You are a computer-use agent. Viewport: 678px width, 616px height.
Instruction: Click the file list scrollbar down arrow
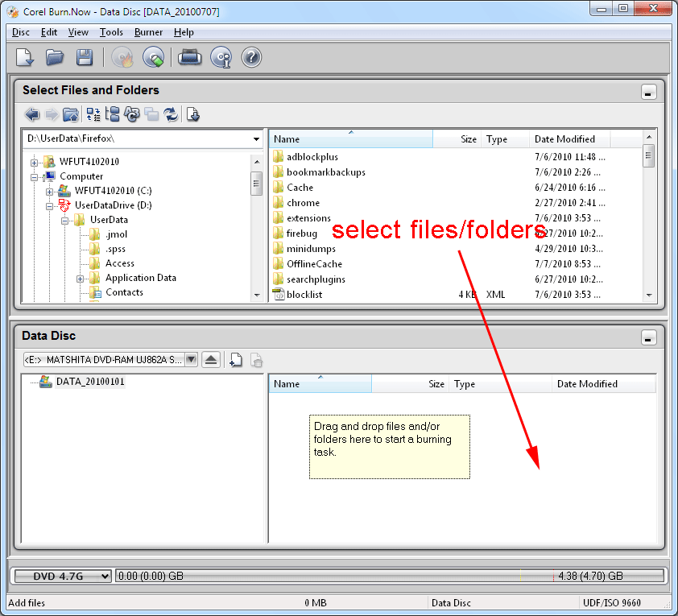pyautogui.click(x=649, y=296)
